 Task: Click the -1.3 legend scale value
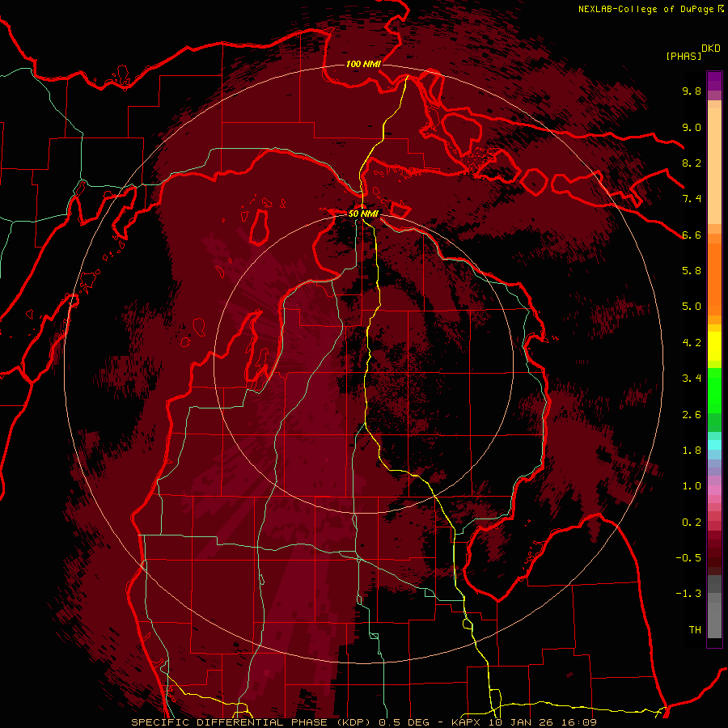688,594
